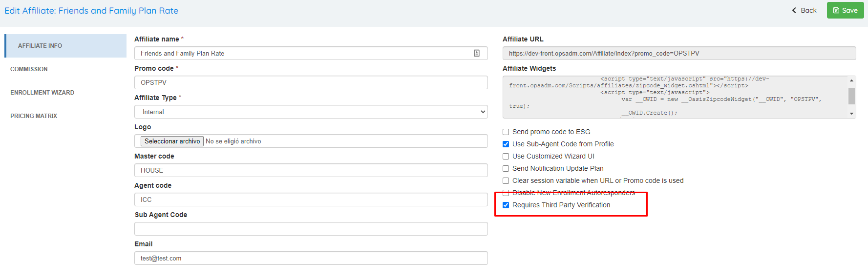Uncheck Requires Third Party Verification

[x=506, y=205]
